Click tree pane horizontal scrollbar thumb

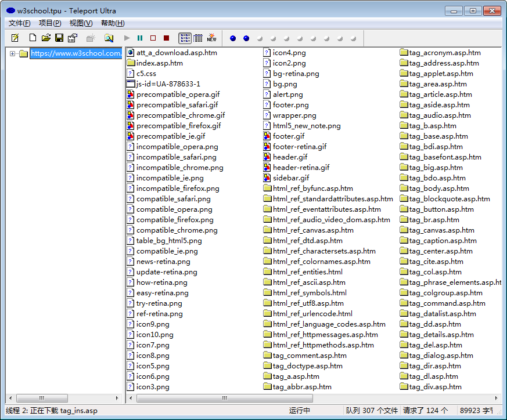click(x=42, y=398)
